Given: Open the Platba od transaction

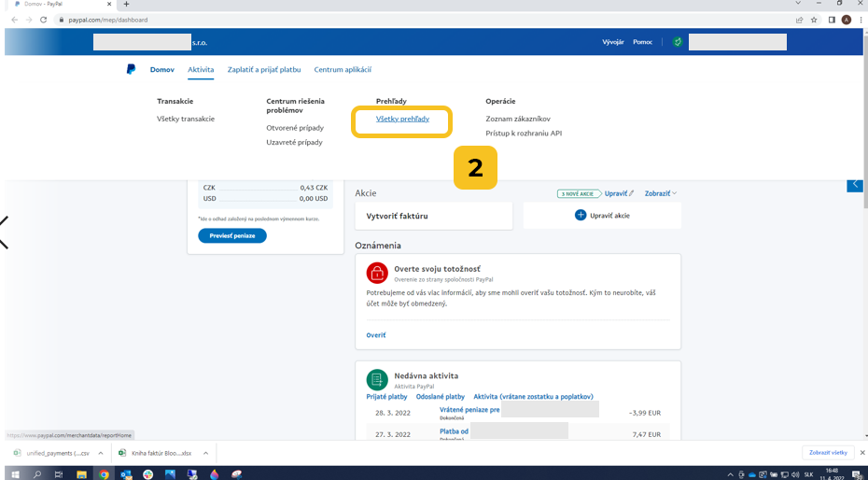Looking at the screenshot, I should tap(454, 431).
